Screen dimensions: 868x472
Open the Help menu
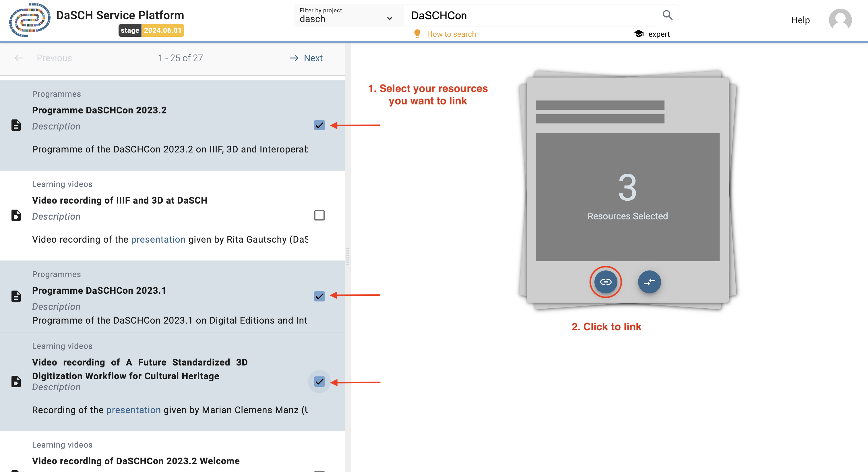800,20
